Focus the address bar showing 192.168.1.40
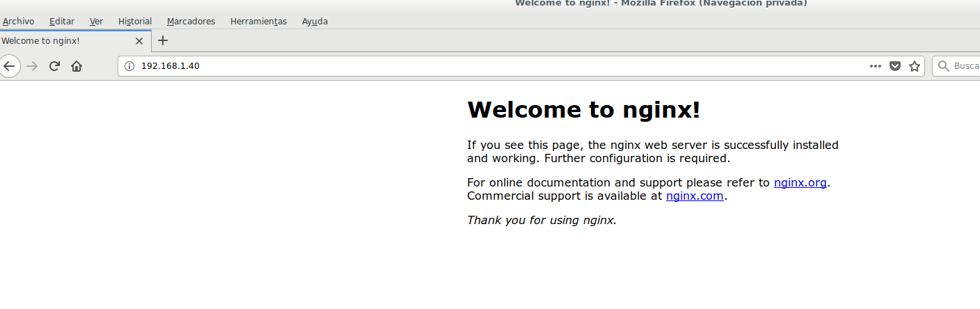Image resolution: width=980 pixels, height=309 pixels. click(487, 66)
